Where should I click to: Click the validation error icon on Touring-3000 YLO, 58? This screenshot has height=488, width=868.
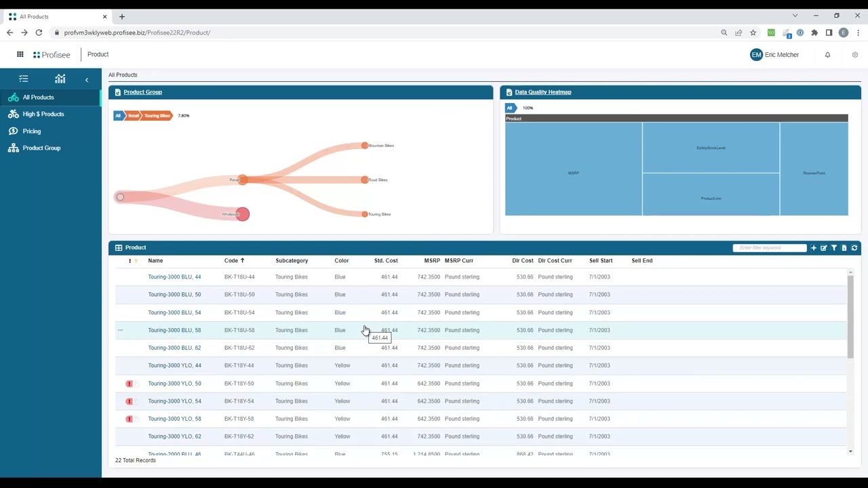[129, 419]
